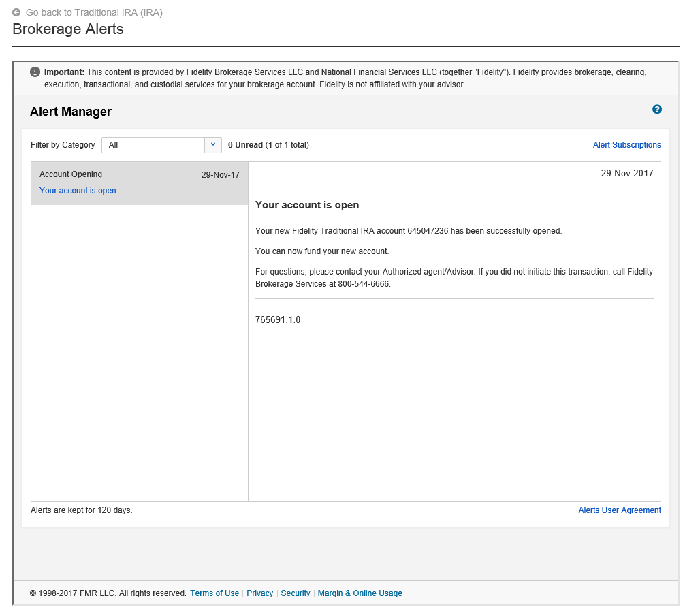The width and height of the screenshot is (700, 611).
Task: Click the Alert Manager heading
Action: [x=71, y=112]
